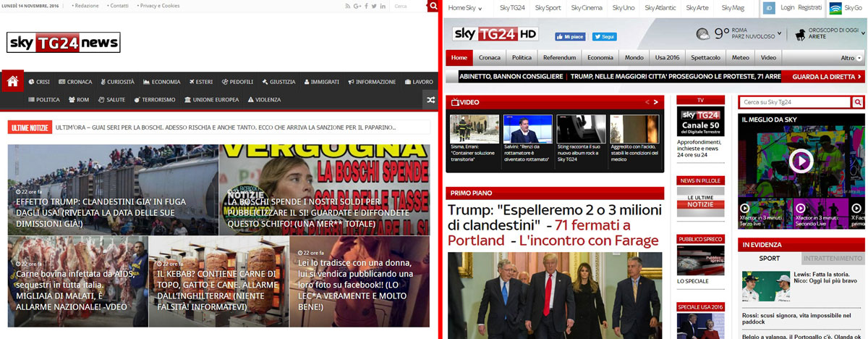Click the Login link
Image resolution: width=868 pixels, height=339 pixels.
(788, 7)
